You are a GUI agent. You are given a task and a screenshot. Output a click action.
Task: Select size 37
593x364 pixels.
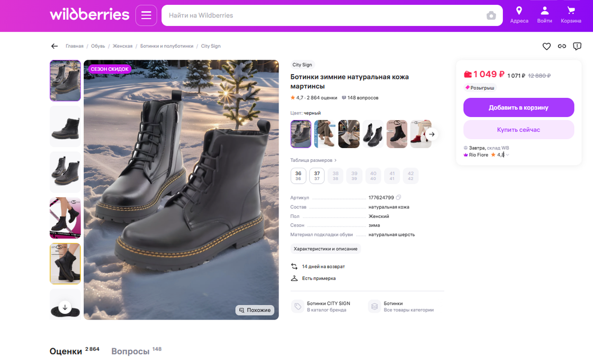(x=317, y=175)
